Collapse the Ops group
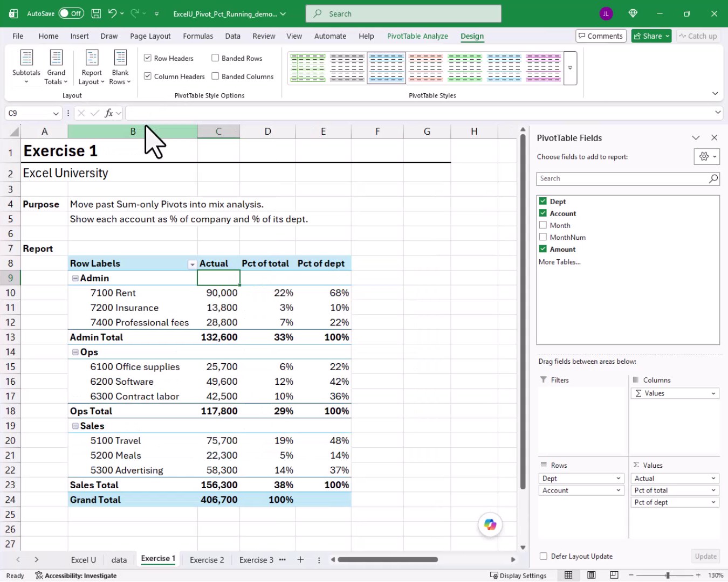728x582 pixels. (75, 352)
